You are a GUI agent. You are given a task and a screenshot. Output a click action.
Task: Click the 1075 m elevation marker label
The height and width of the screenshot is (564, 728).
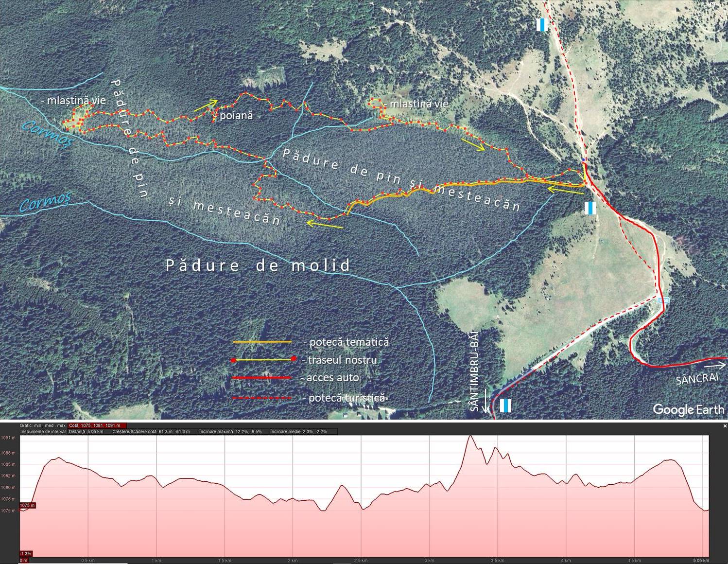[x=27, y=506]
